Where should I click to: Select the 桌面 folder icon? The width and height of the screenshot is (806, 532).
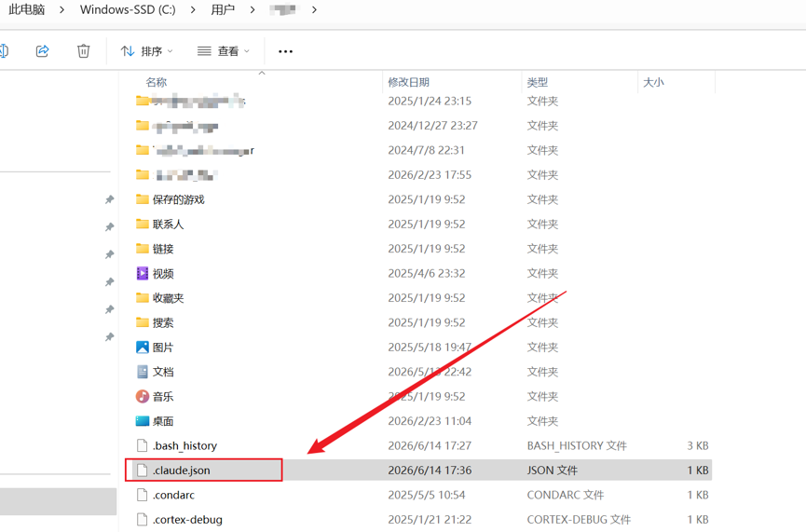143,421
